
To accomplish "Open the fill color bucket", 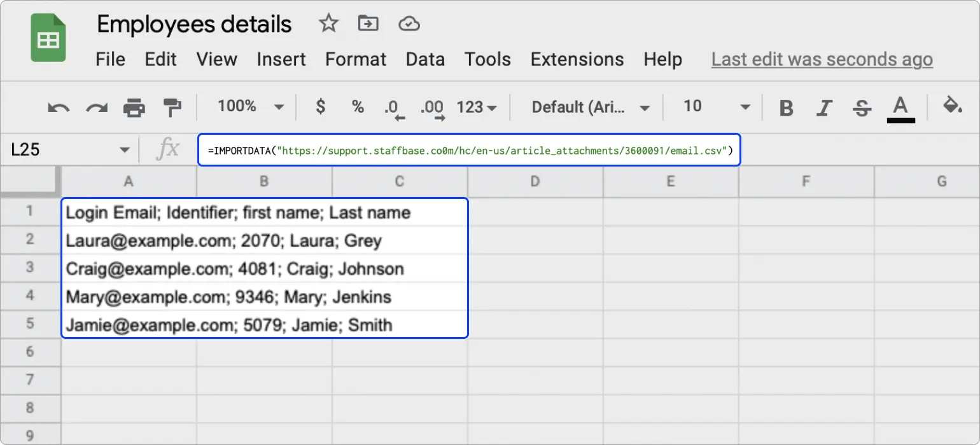I will tap(953, 106).
